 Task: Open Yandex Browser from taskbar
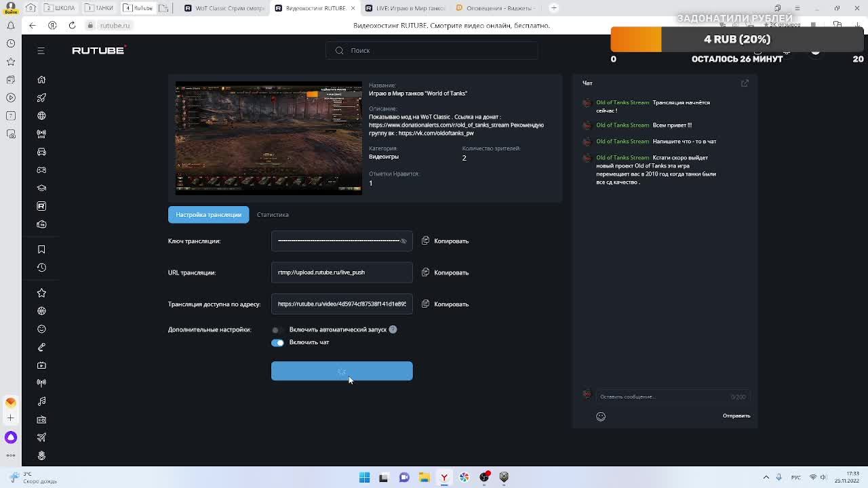444,477
